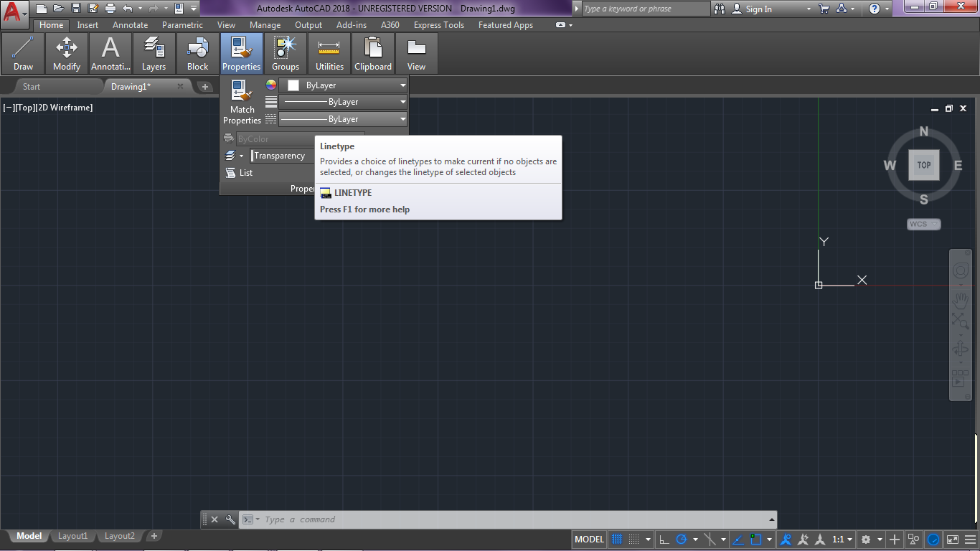
Task: Expand workspace switching gear dropdown
Action: (880, 540)
